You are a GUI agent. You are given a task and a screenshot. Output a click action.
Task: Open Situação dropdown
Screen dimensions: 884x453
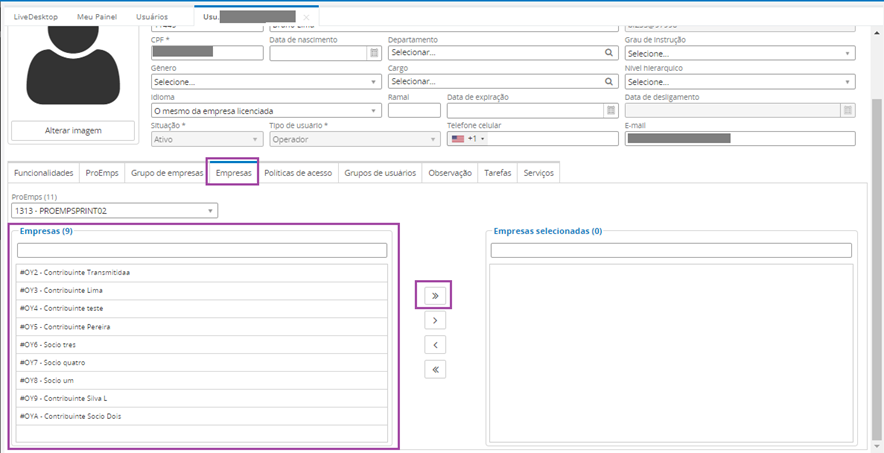207,139
